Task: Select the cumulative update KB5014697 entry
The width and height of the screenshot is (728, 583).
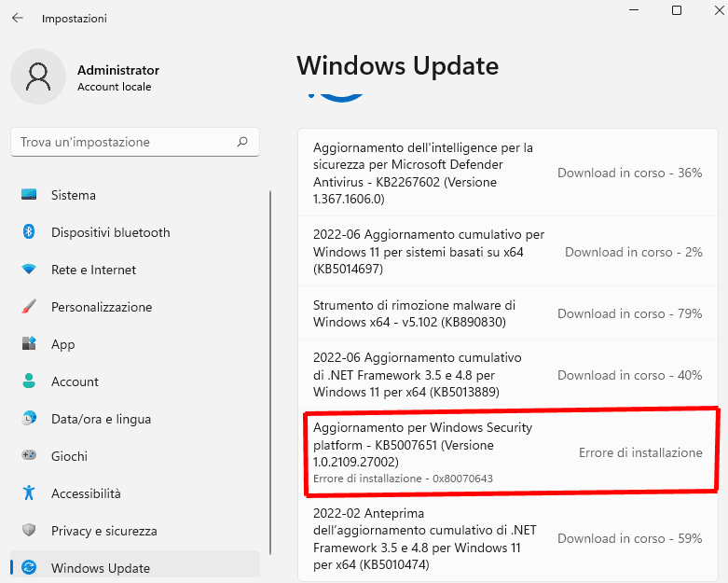Action: [508, 251]
